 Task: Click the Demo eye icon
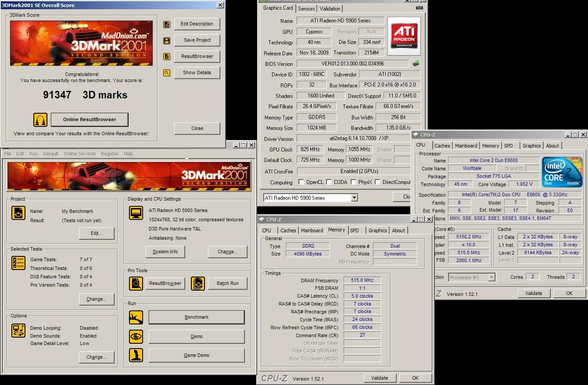pos(136,337)
